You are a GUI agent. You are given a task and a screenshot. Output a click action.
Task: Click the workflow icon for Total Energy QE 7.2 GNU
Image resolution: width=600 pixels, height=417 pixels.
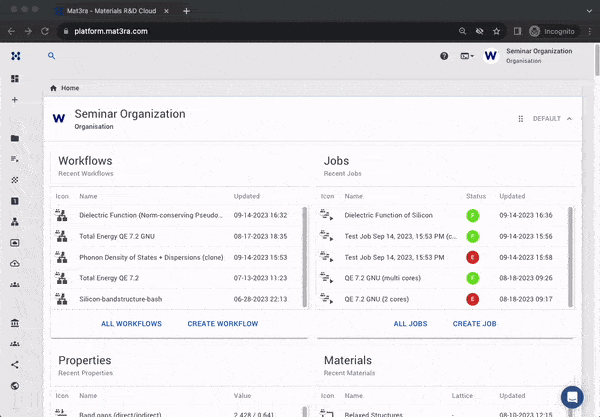click(x=61, y=236)
